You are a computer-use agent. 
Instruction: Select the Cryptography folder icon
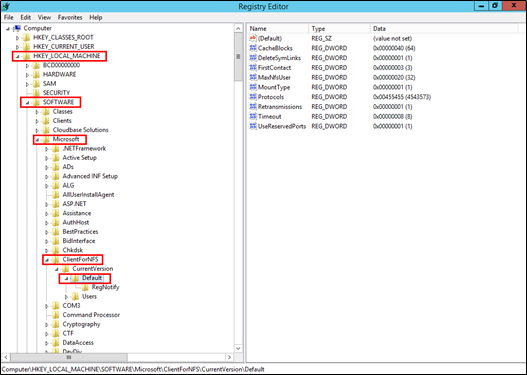(56, 324)
